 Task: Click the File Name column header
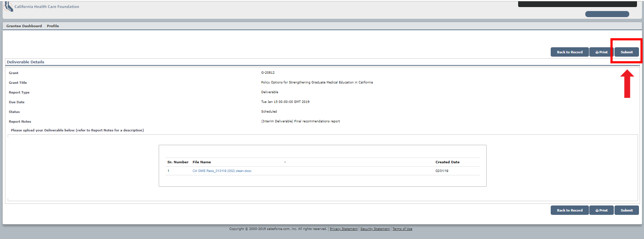pyautogui.click(x=202, y=162)
